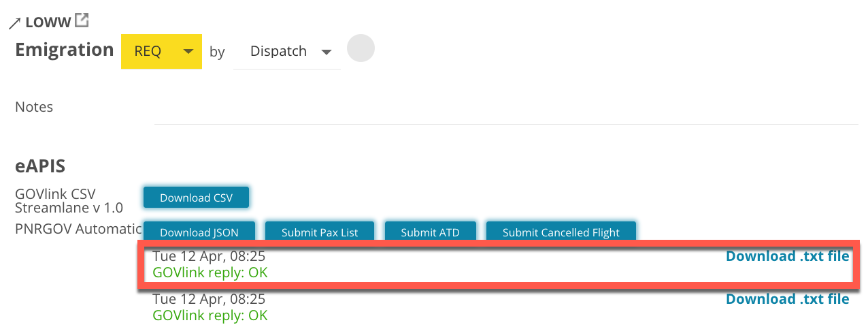Click the eAPIS section heading
The height and width of the screenshot is (327, 868).
[x=39, y=166]
